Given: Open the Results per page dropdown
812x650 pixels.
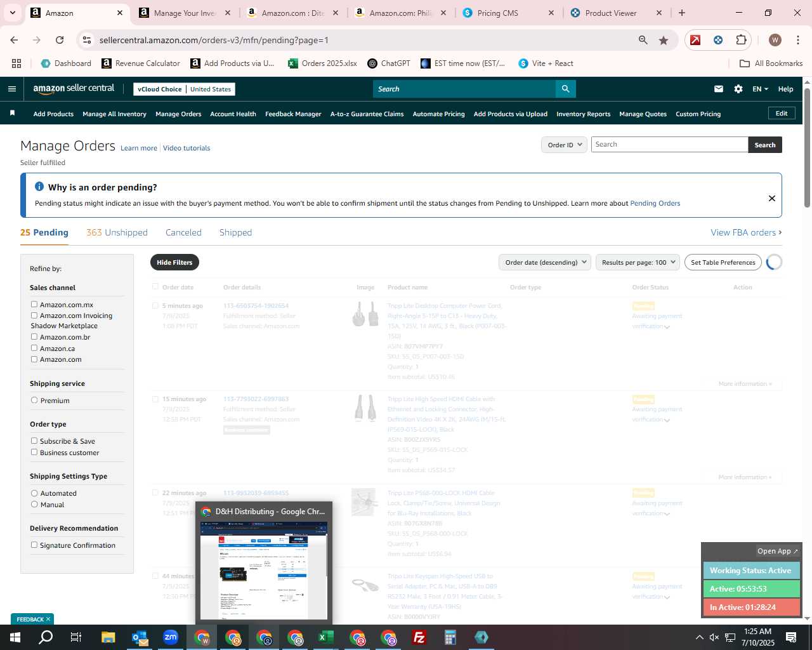Looking at the screenshot, I should [638, 262].
